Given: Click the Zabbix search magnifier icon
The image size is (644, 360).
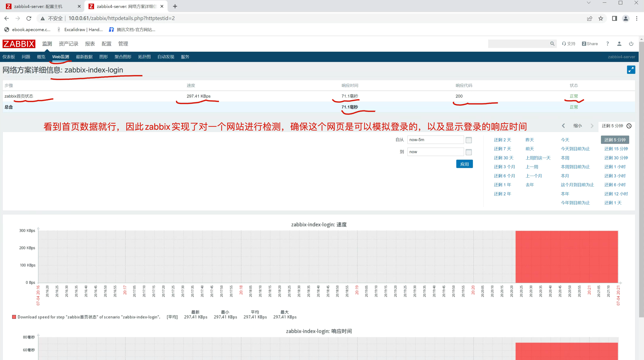Looking at the screenshot, I should 552,44.
